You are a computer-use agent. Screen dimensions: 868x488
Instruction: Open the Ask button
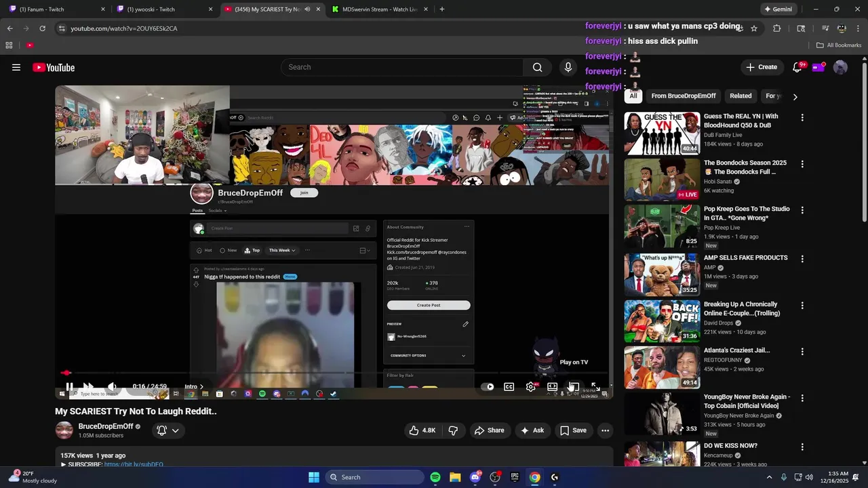pyautogui.click(x=532, y=430)
